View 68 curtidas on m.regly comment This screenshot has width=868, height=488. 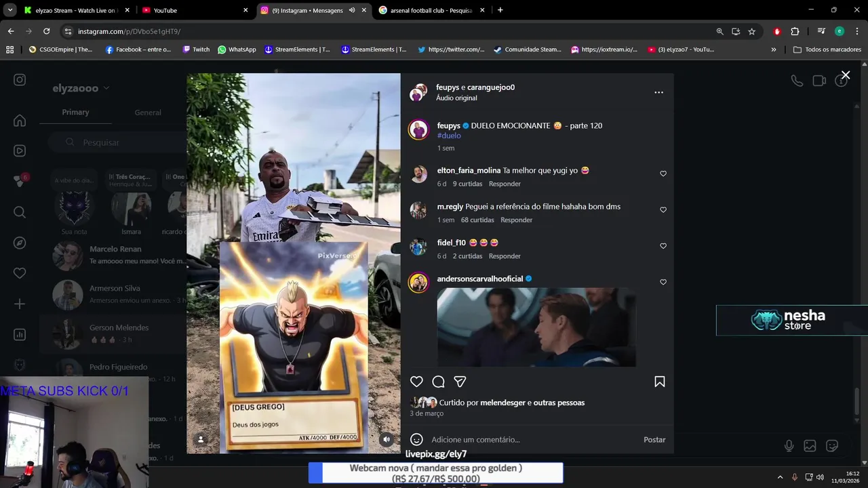pos(477,220)
